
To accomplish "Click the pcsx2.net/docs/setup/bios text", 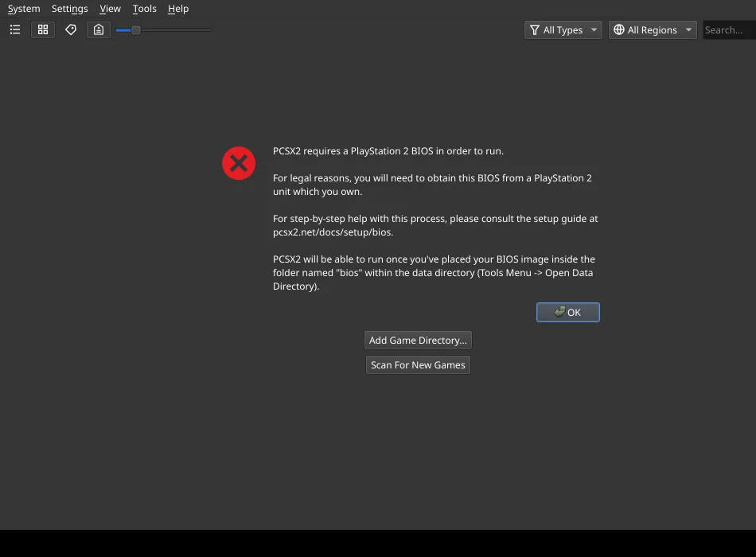I will point(333,232).
